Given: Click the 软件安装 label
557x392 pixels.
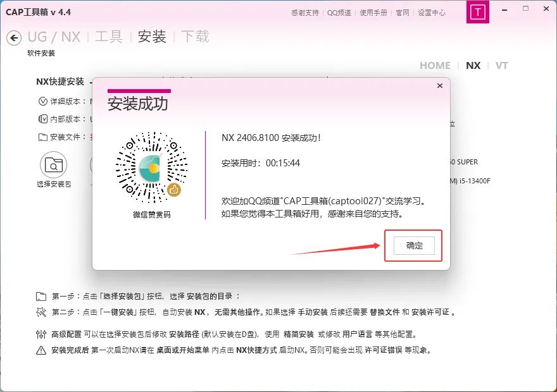Looking at the screenshot, I should click(41, 53).
